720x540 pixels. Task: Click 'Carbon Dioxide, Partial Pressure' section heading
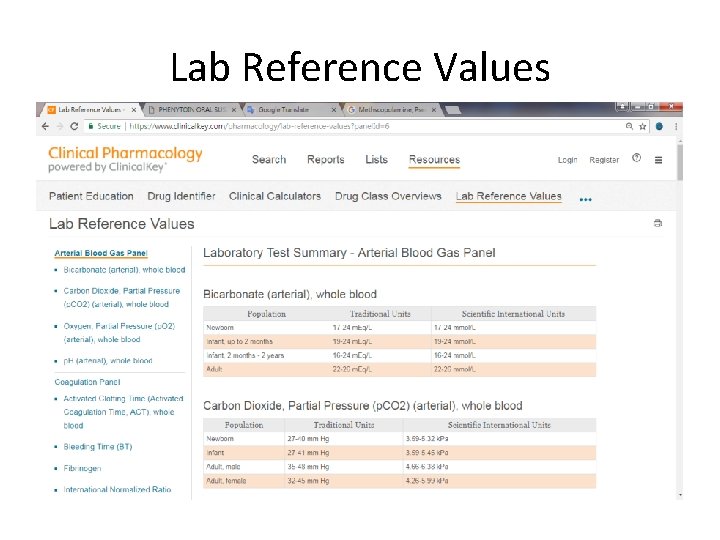point(363,406)
